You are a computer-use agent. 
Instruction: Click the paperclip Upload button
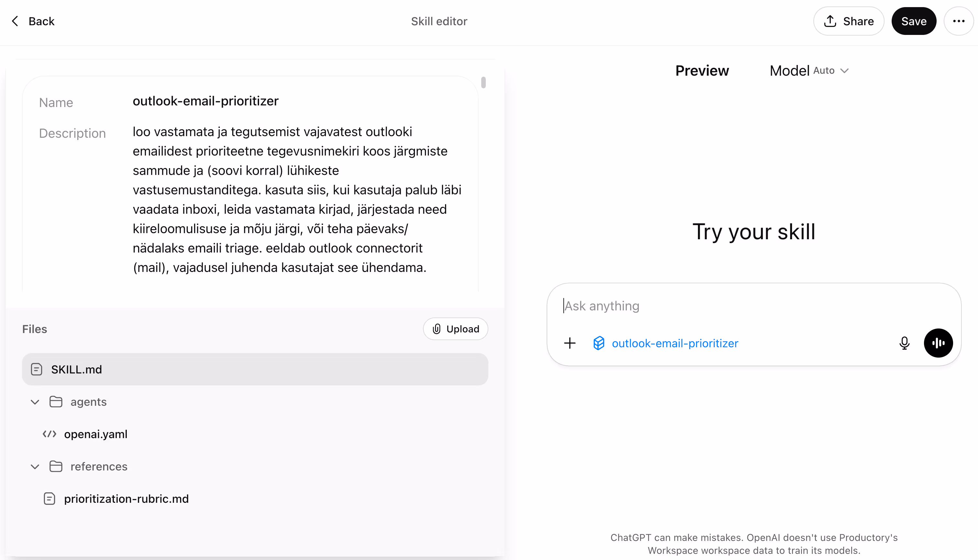pos(456,329)
